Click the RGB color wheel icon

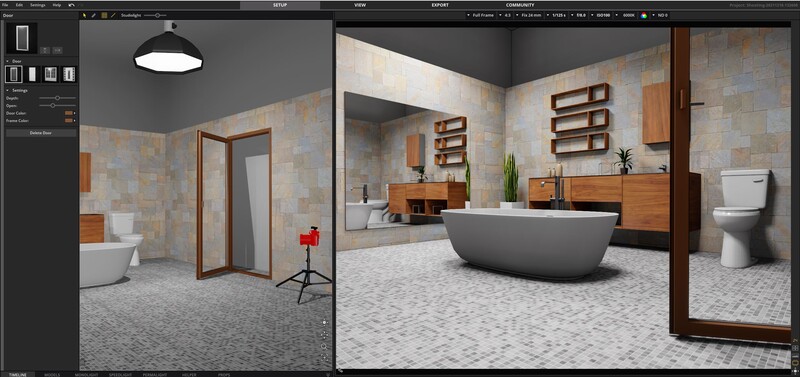(644, 15)
